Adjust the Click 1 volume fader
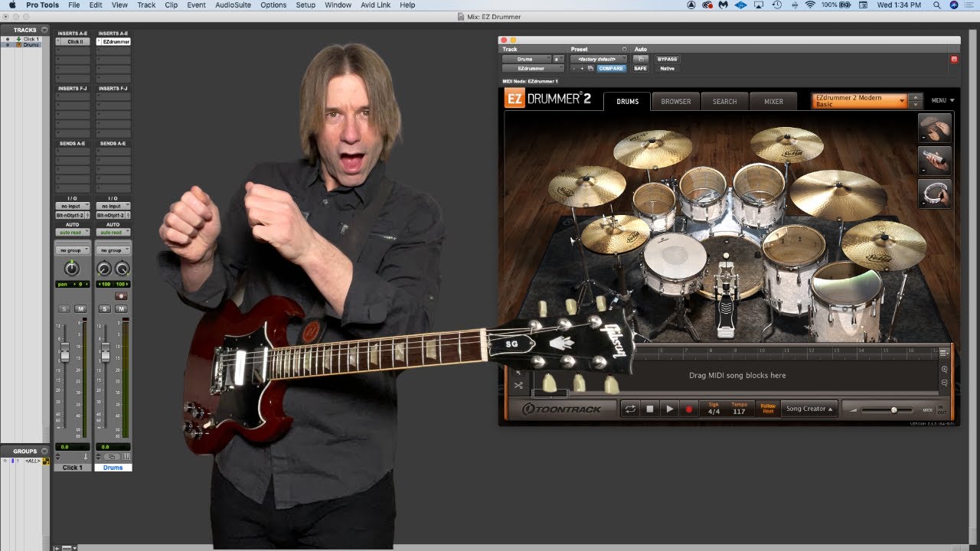Viewport: 980px width, 551px height. pos(65,352)
